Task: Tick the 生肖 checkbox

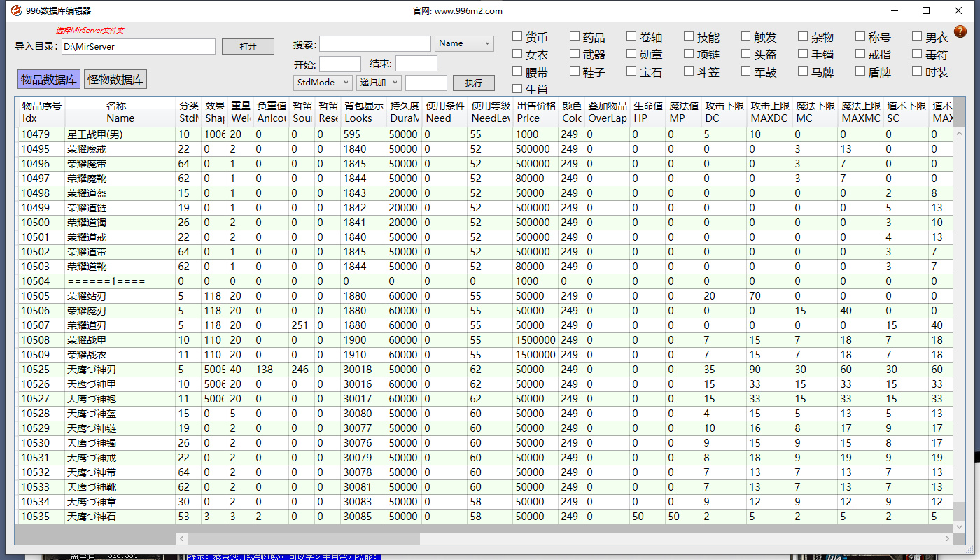Action: pos(518,89)
